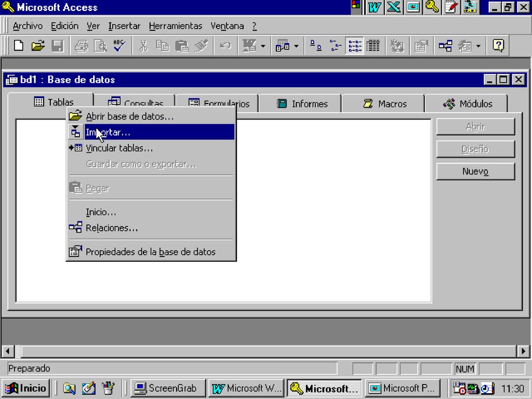The height and width of the screenshot is (399, 532).
Task: Click the horizontal scrollbar right arrow
Action: pos(523,351)
